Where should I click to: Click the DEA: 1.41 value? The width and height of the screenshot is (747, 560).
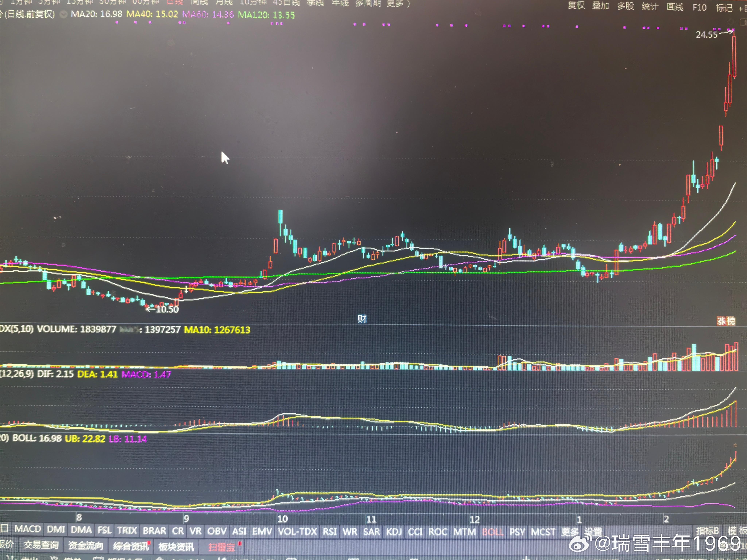click(x=98, y=374)
